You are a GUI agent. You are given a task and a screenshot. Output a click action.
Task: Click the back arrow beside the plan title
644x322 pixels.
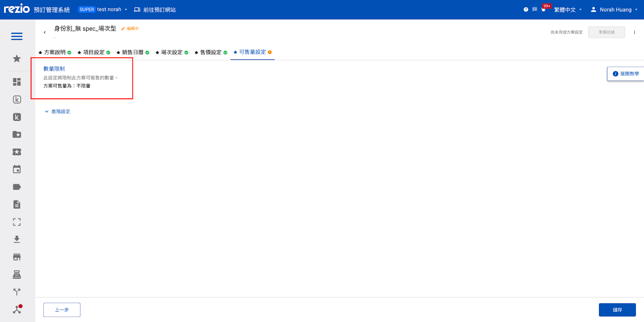click(x=45, y=32)
